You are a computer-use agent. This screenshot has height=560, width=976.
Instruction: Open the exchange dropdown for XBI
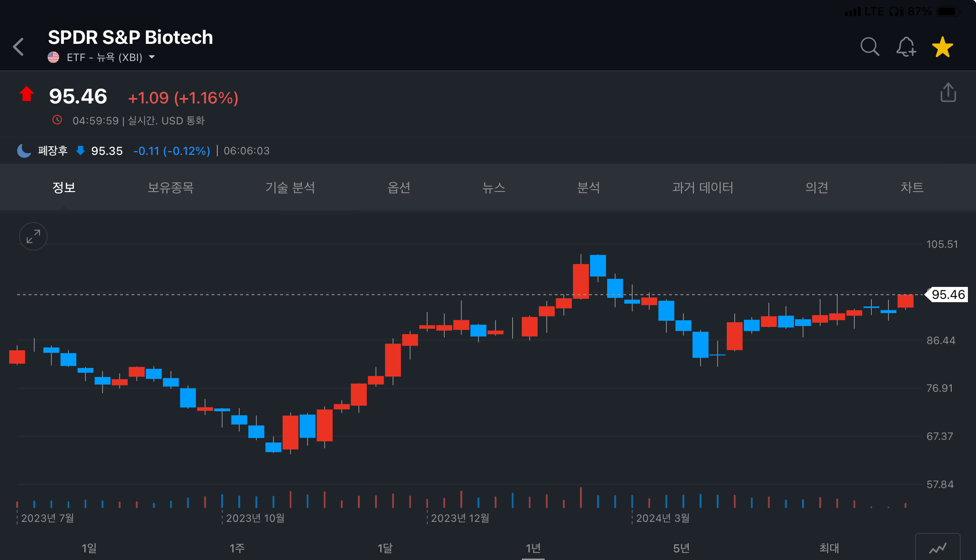152,57
